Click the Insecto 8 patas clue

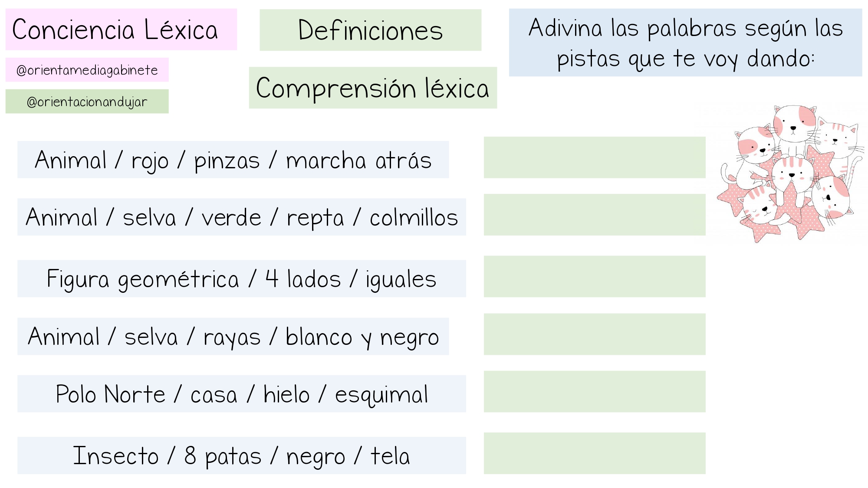click(242, 455)
